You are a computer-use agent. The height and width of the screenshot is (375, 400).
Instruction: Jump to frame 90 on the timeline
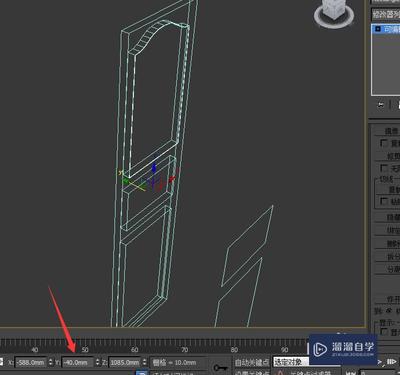click(284, 350)
